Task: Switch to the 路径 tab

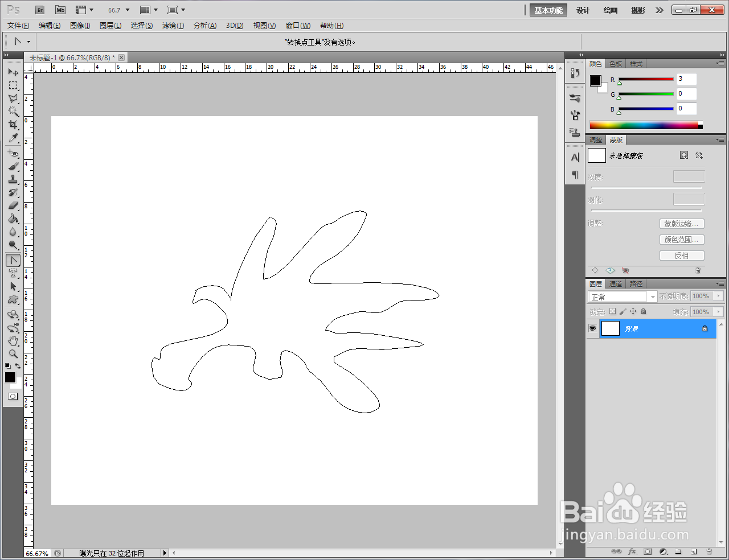Action: [x=636, y=284]
